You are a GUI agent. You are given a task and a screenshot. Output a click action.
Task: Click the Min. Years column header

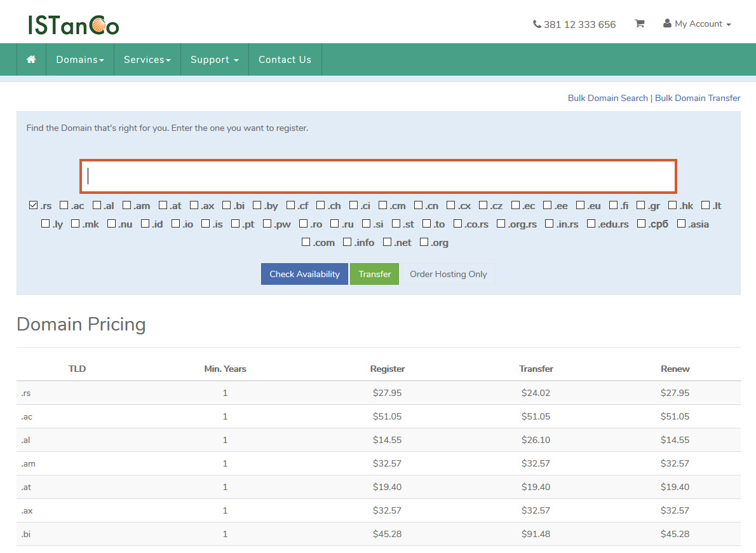tap(225, 369)
